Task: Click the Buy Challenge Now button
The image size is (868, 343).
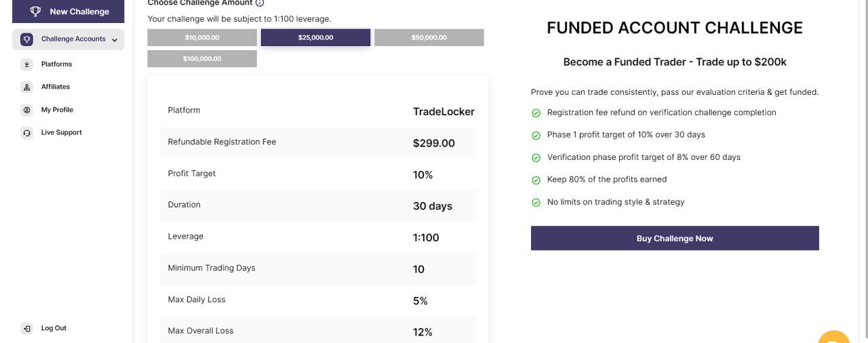Action: pos(675,239)
